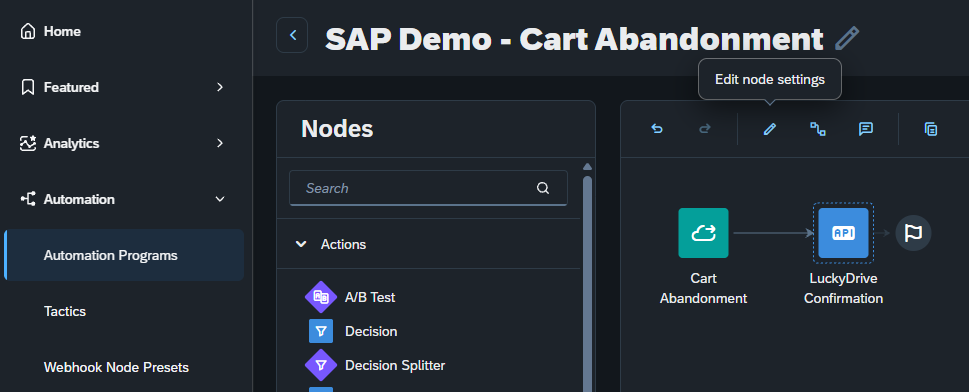Edit the program name pencil icon
The height and width of the screenshot is (392, 969).
point(847,38)
